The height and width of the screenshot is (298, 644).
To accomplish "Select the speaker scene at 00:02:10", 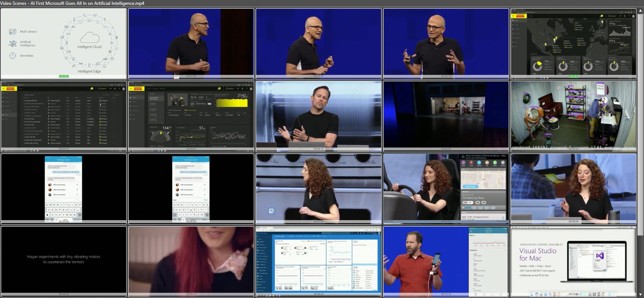I will [446, 43].
